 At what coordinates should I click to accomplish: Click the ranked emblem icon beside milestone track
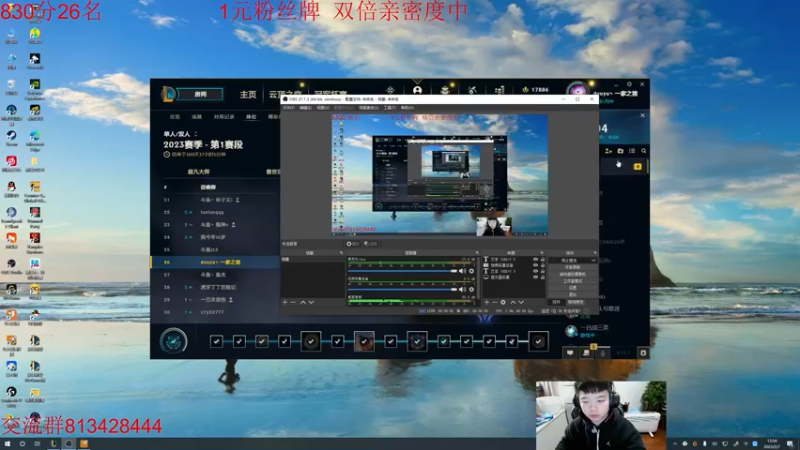[173, 341]
